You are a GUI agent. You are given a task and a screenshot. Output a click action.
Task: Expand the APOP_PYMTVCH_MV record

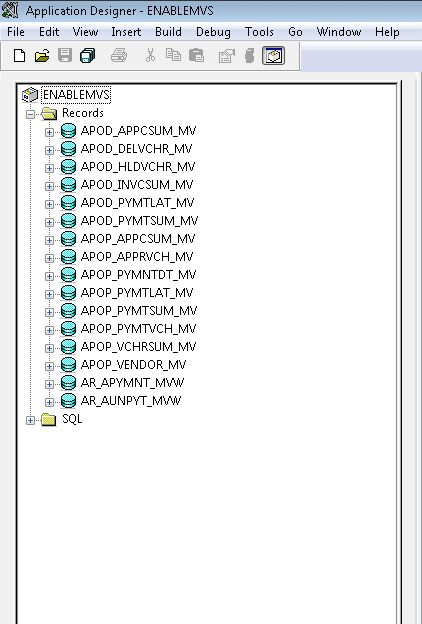[x=49, y=330]
